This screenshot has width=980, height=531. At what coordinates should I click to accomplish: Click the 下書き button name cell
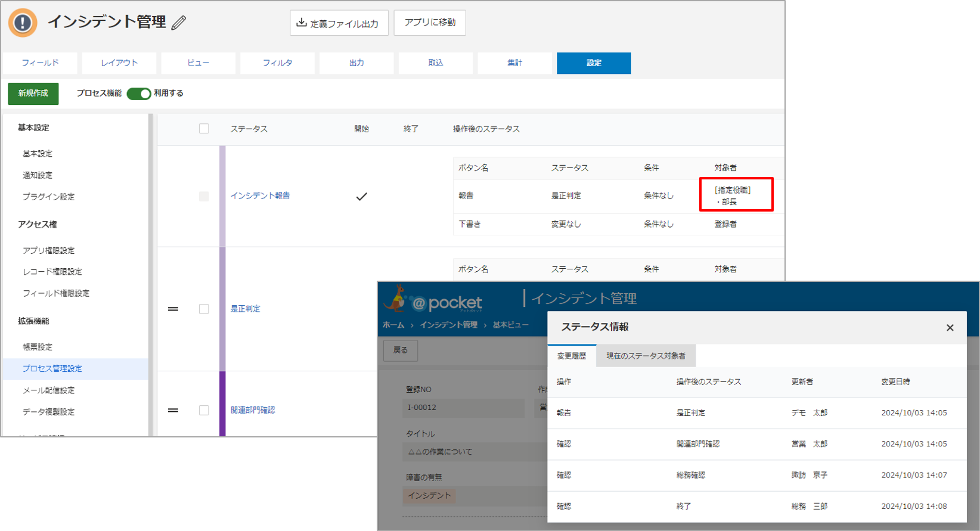(470, 224)
